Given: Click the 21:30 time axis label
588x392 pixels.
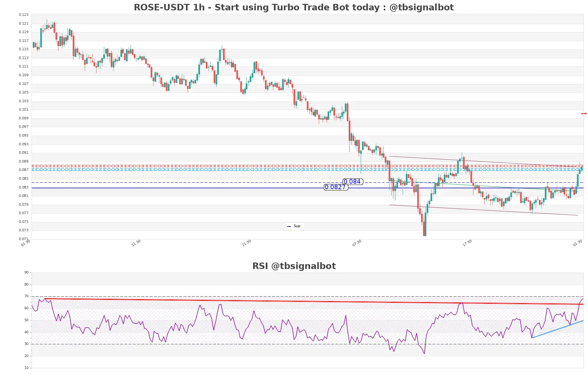Looking at the screenshot, I should click(246, 243).
